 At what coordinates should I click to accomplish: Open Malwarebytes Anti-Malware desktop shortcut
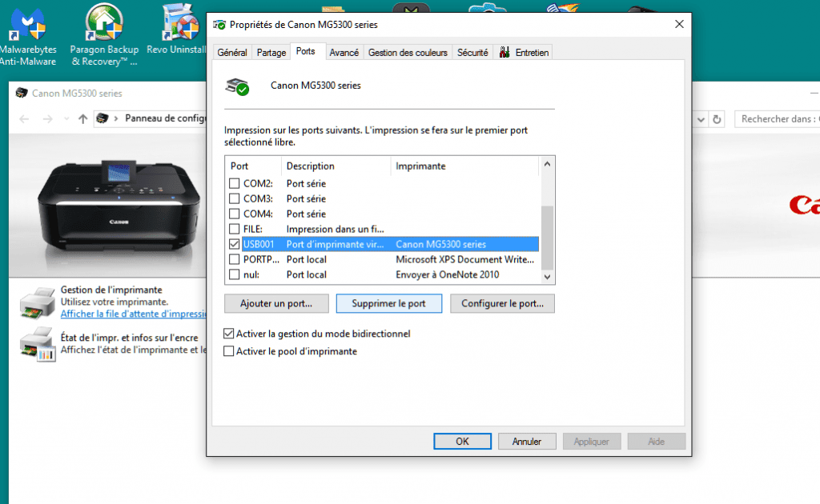28,35
